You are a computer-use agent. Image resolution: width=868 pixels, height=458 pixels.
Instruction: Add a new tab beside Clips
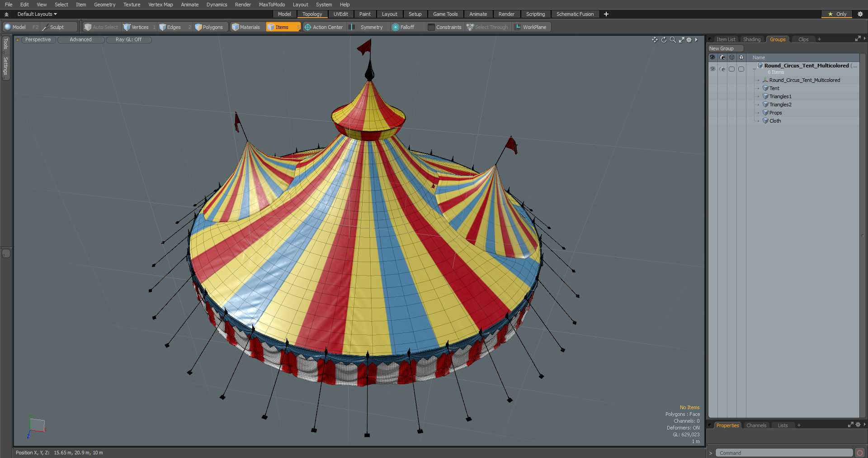(819, 39)
